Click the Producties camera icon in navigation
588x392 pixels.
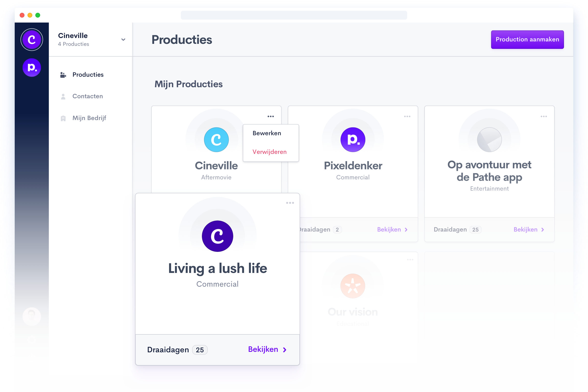63,75
